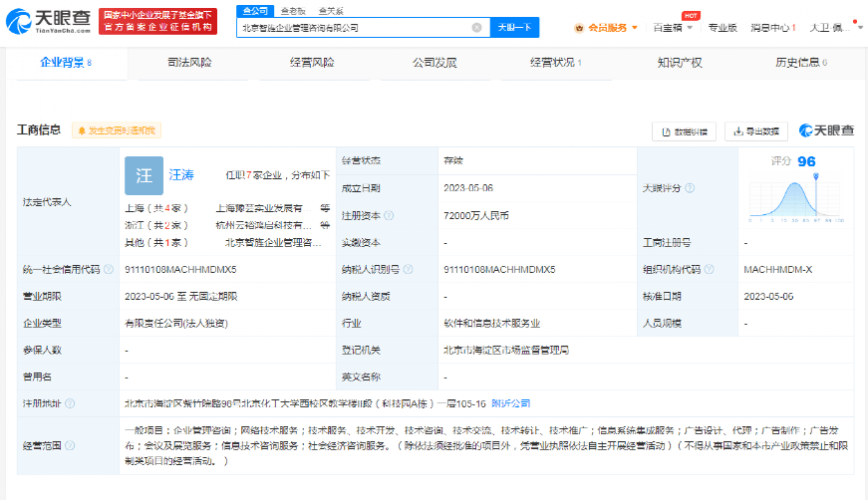The width and height of the screenshot is (868, 500).
Task: Open legal representative 汪涛 profile link
Action: 181,175
